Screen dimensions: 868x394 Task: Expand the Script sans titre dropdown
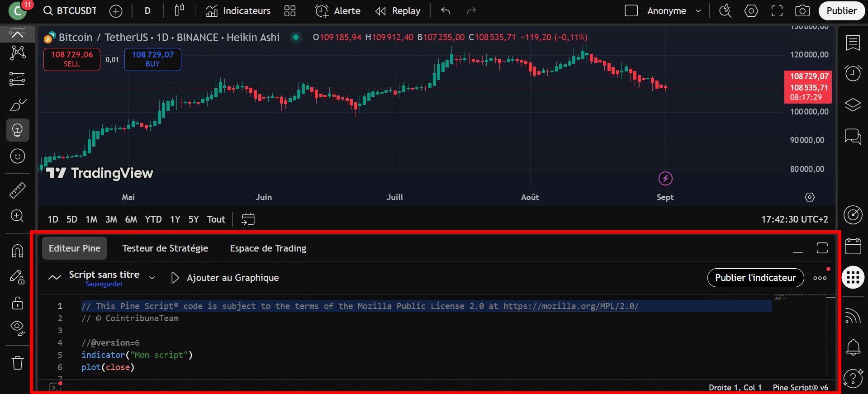(152, 278)
